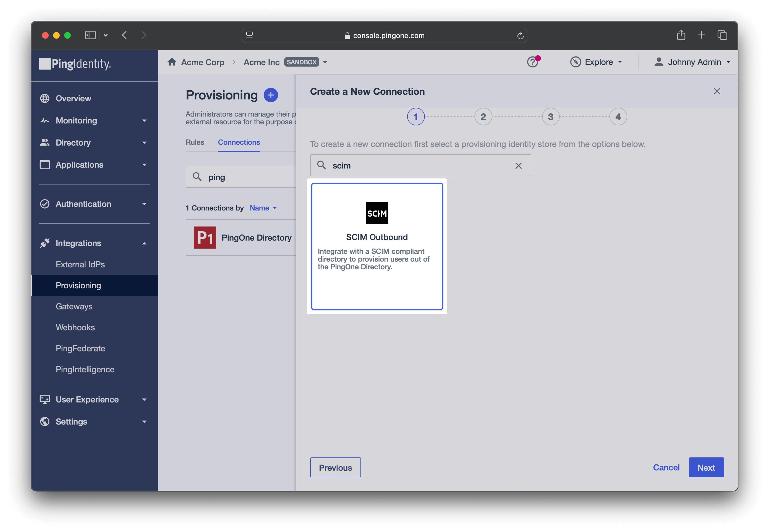Screen dimensions: 769x532
Task: Click Acme Corp breadcrumb link
Action: [x=202, y=62]
